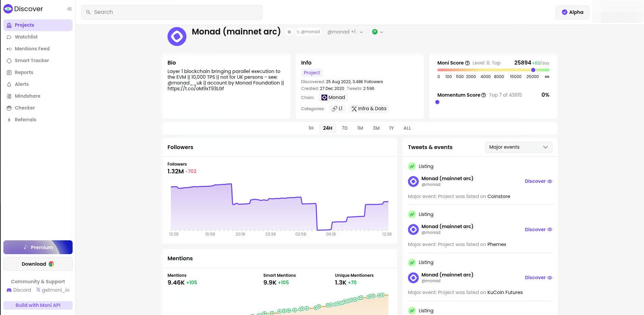Select the ALL time range option
Viewport: 644px width, 315px height.
pos(407,128)
